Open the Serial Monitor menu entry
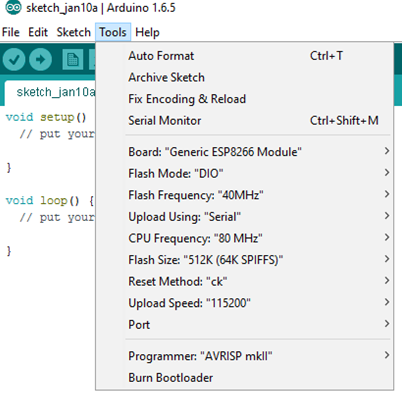402x406 pixels. [244, 121]
